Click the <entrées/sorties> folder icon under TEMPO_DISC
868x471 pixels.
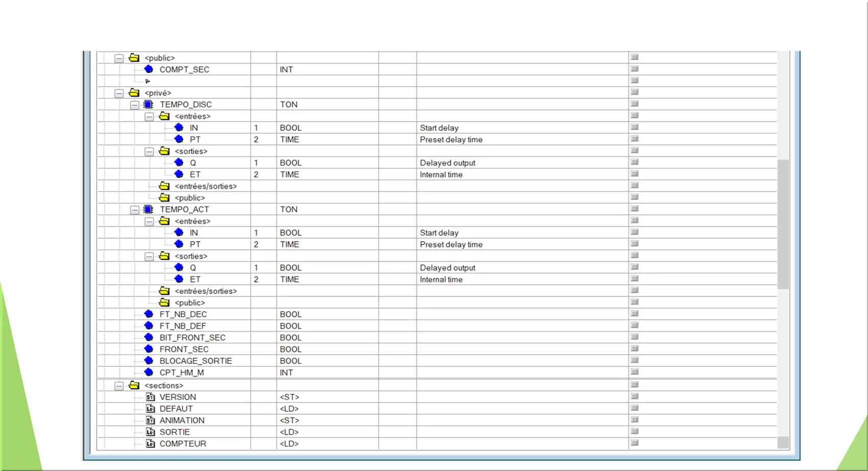(164, 186)
